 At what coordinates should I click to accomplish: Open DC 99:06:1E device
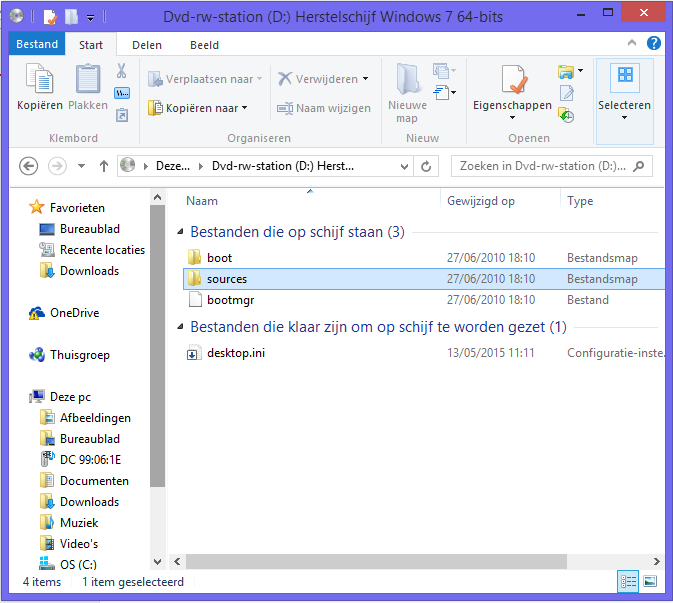(x=80, y=460)
